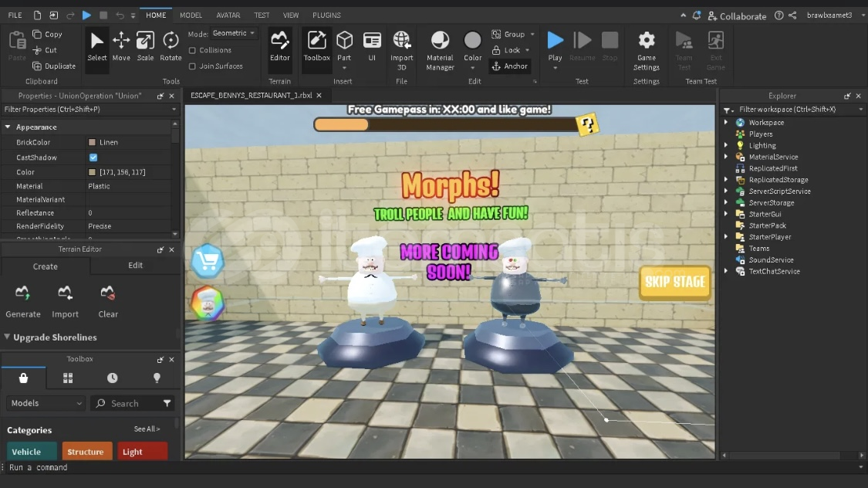Click the quick access run play icon

(87, 15)
